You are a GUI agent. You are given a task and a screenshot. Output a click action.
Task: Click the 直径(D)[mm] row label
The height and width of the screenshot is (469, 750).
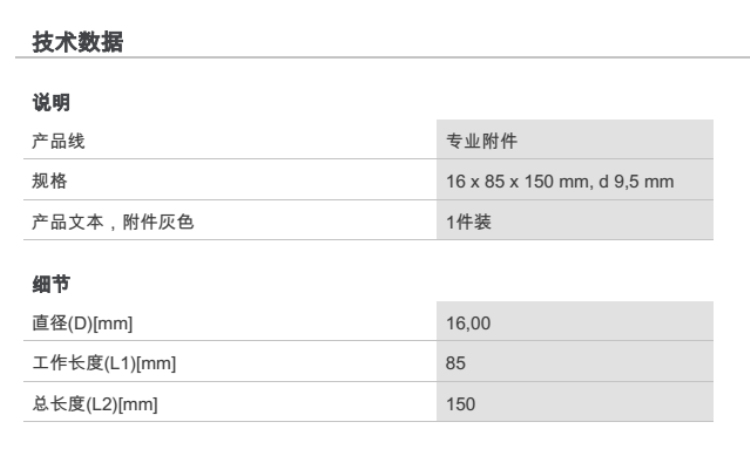coord(83,323)
